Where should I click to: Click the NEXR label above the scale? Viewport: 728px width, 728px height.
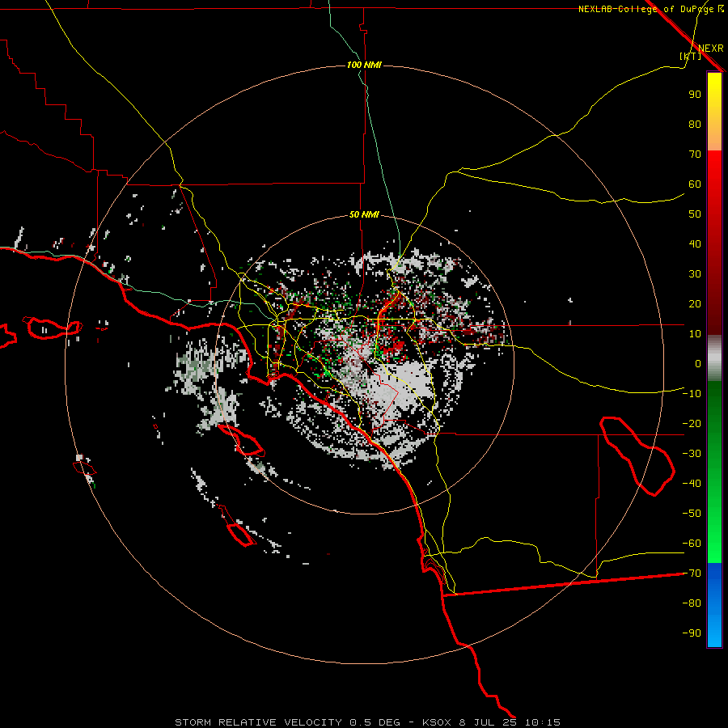point(711,49)
